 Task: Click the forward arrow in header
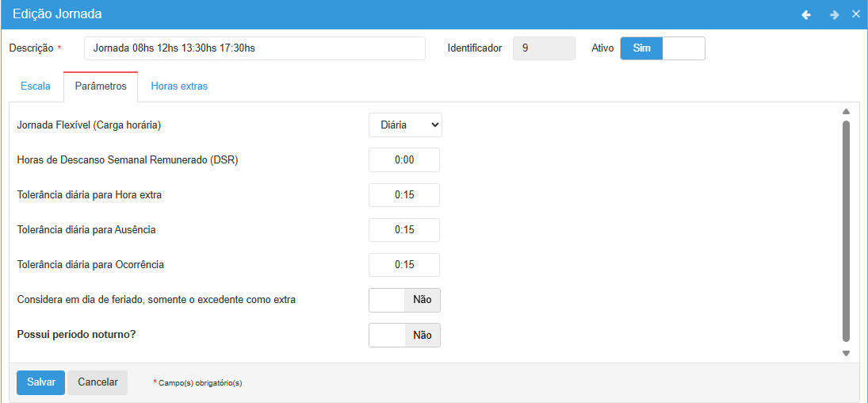[x=834, y=14]
